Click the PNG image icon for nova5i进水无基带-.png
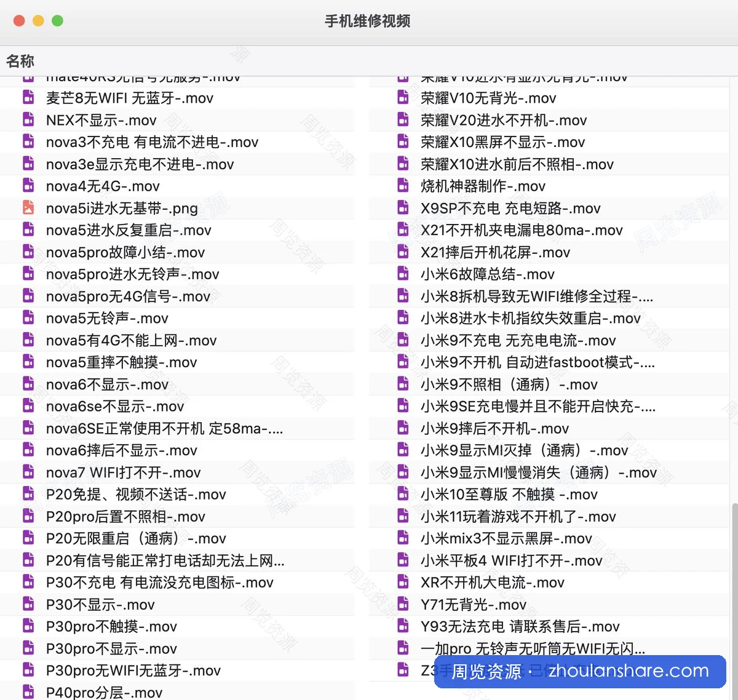Image resolution: width=738 pixels, height=700 pixels. pyautogui.click(x=28, y=207)
